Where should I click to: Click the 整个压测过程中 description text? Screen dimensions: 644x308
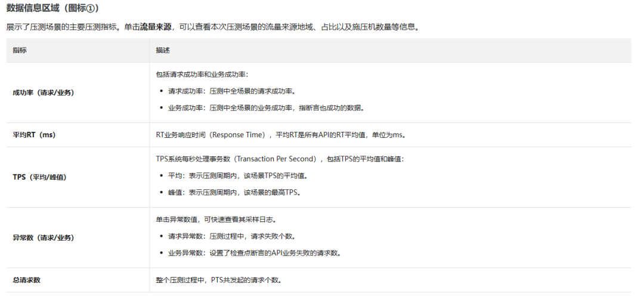[x=219, y=280]
